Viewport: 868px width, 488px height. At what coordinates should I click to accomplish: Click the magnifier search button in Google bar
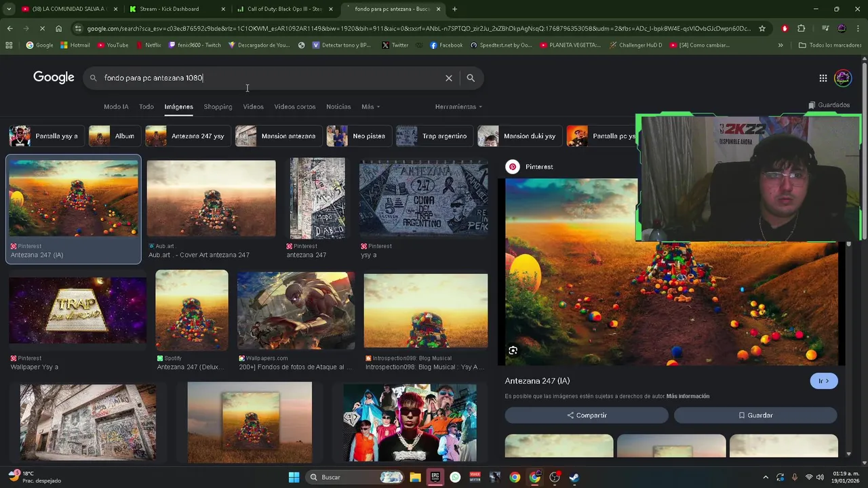pos(471,78)
